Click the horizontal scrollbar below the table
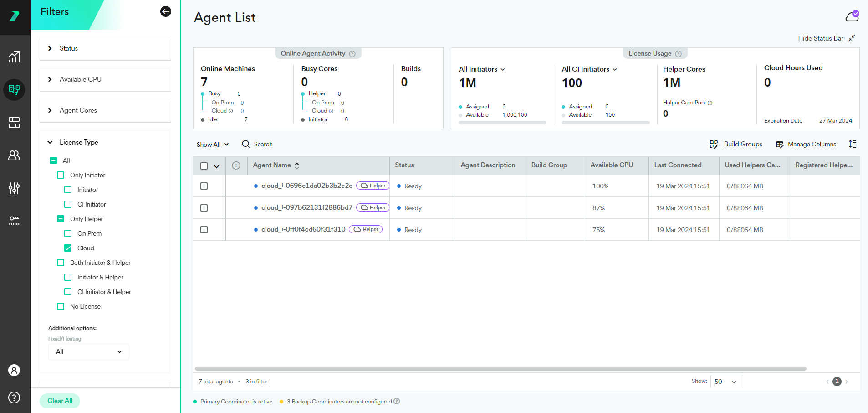This screenshot has width=868, height=413. pos(500,369)
